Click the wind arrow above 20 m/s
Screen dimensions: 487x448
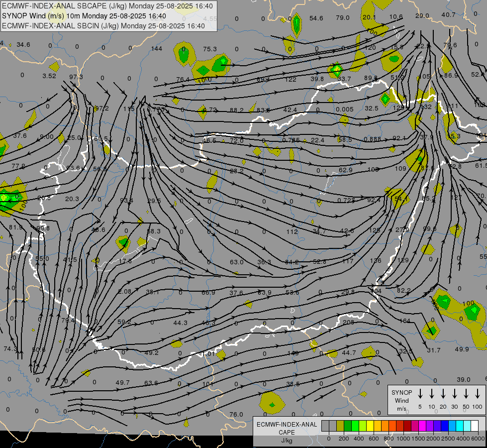click(x=443, y=393)
